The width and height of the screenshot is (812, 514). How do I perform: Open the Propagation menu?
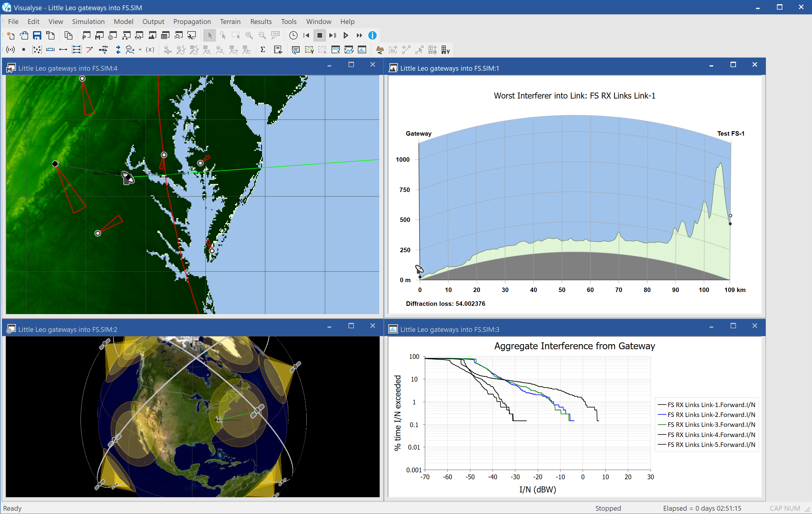click(192, 22)
